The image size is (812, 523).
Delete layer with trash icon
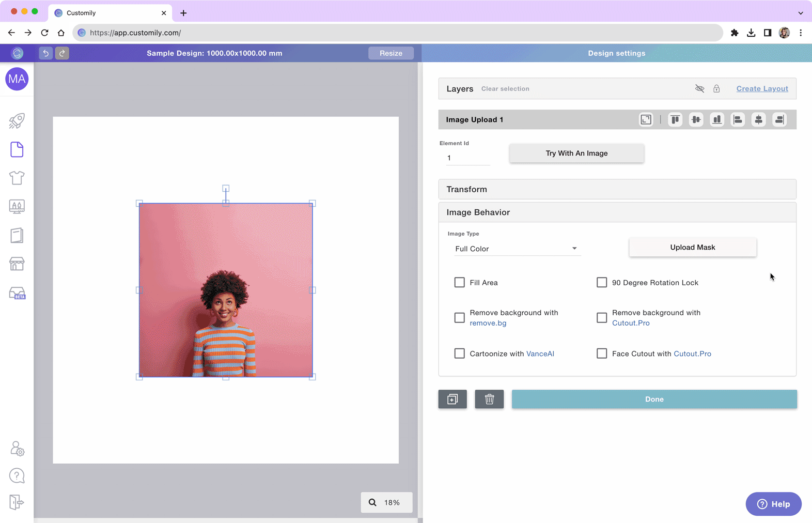(489, 399)
